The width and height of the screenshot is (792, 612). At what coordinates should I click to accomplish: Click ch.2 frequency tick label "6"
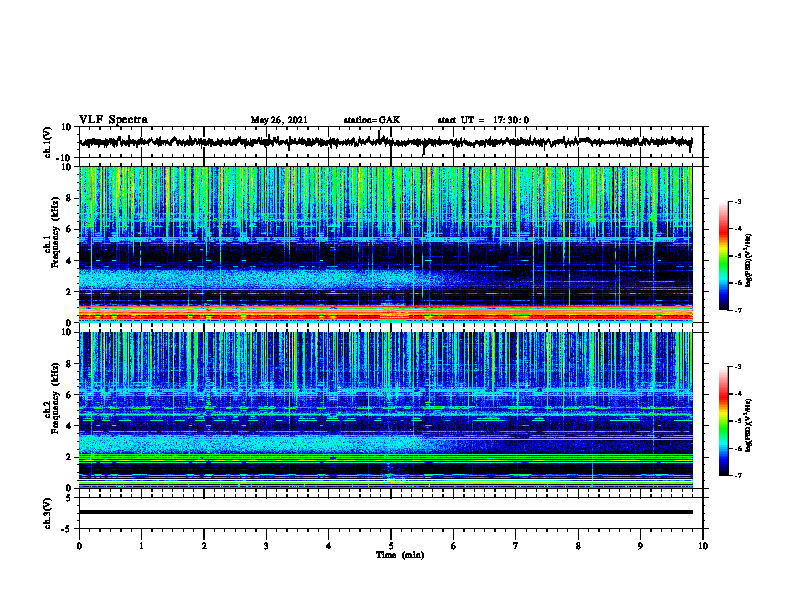pos(69,395)
